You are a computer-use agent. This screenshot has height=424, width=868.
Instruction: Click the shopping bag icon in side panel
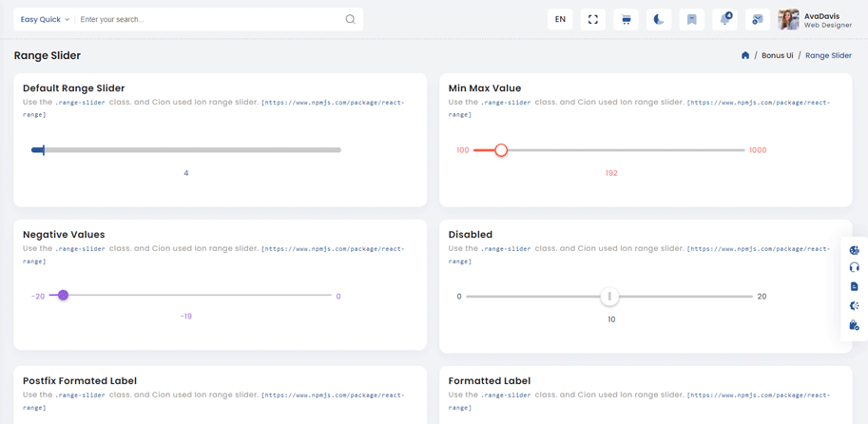pos(854,325)
